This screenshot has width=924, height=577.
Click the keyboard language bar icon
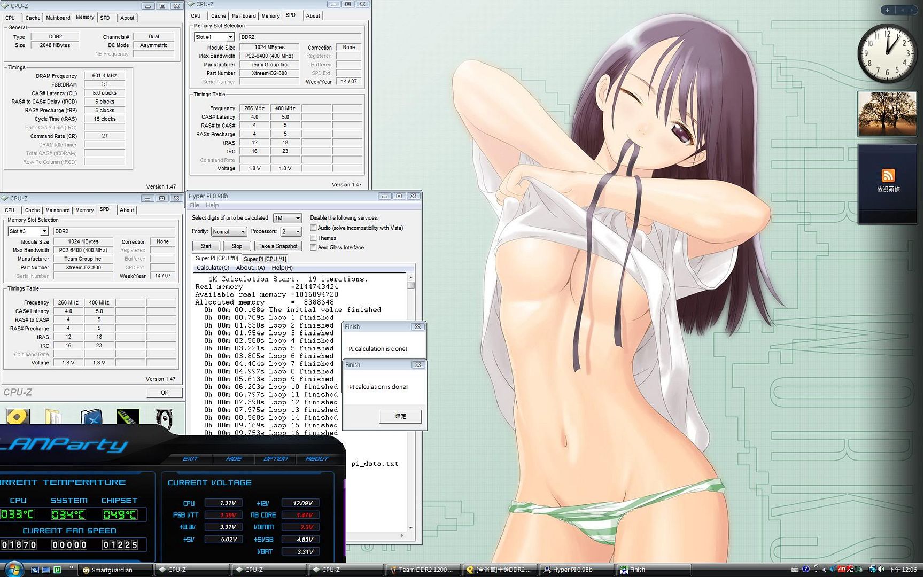point(795,570)
